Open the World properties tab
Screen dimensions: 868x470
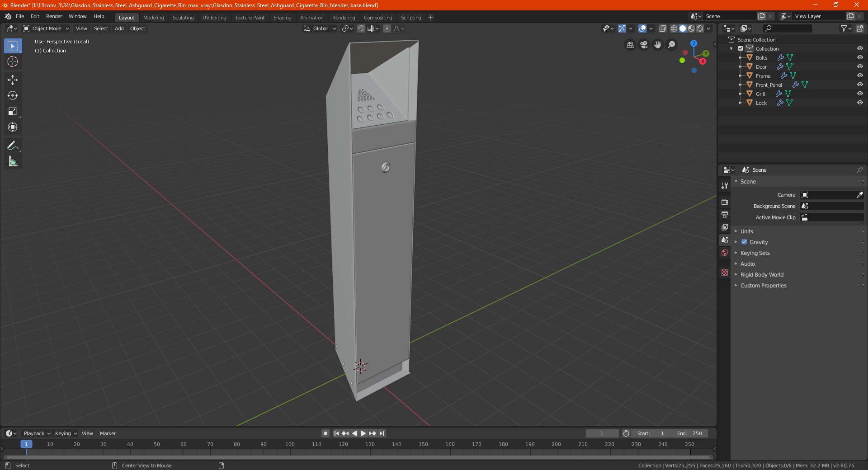click(x=725, y=253)
